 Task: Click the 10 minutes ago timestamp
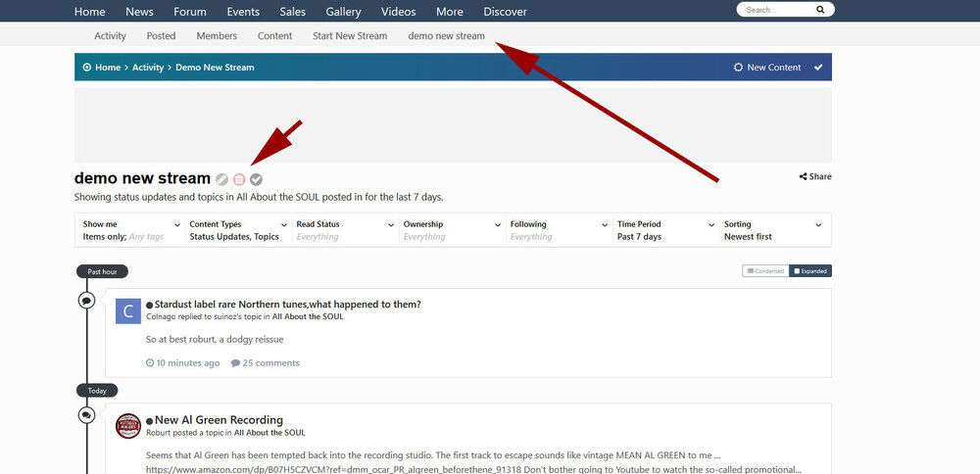(183, 362)
